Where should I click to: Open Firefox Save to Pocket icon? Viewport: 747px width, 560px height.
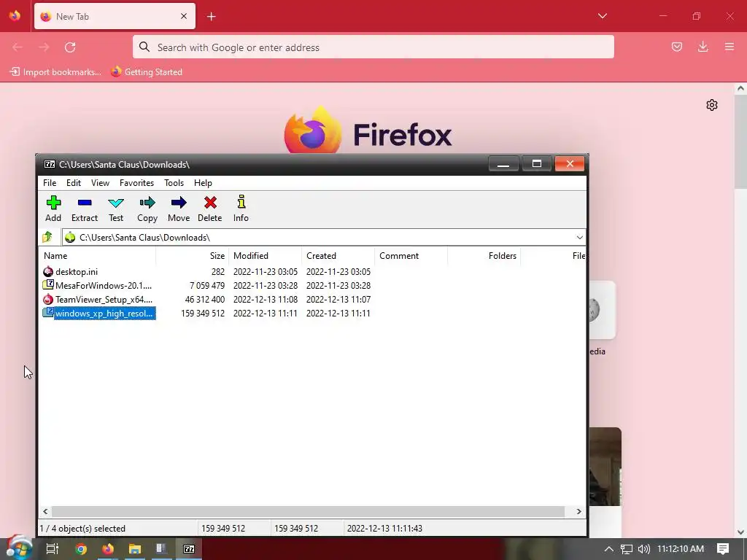677,47
